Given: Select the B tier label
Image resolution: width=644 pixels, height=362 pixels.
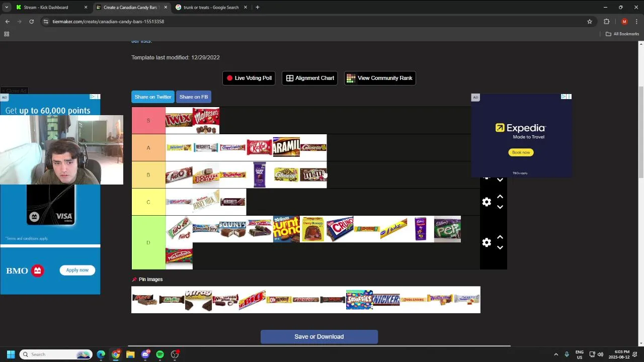Looking at the screenshot, I should (148, 175).
